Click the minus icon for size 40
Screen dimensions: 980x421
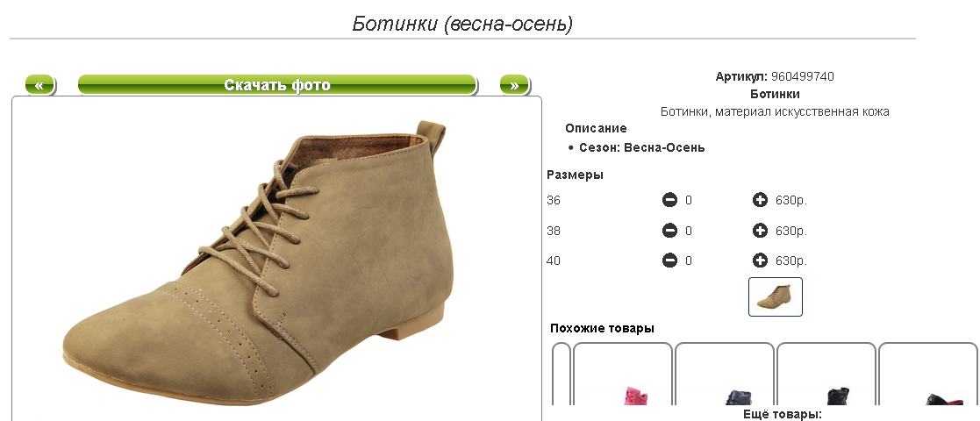pyautogui.click(x=669, y=260)
